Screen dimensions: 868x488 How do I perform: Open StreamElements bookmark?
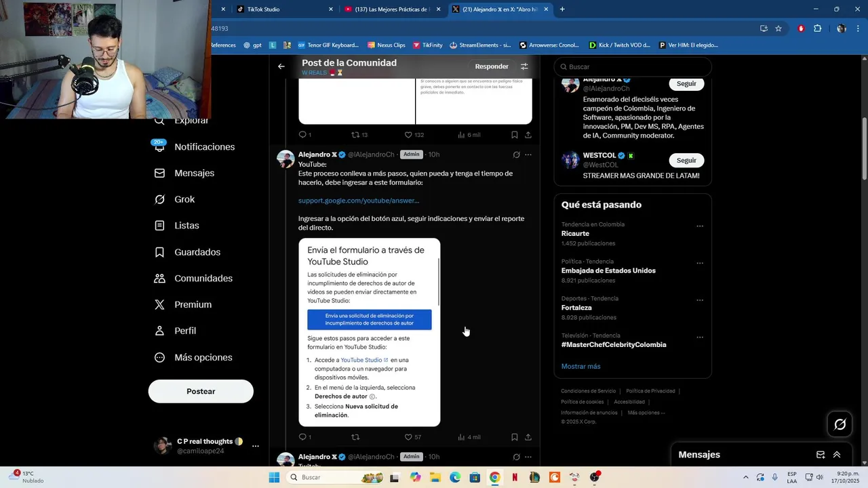(480, 45)
